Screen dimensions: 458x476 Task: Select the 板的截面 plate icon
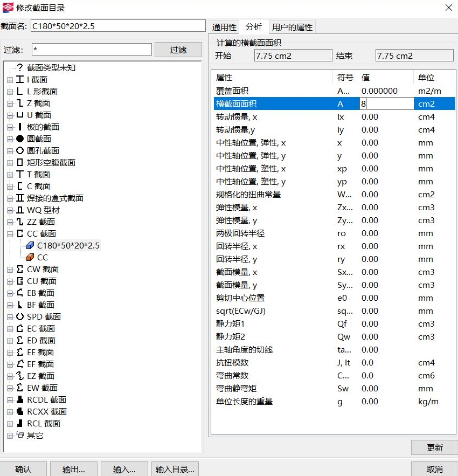pyautogui.click(x=20, y=127)
